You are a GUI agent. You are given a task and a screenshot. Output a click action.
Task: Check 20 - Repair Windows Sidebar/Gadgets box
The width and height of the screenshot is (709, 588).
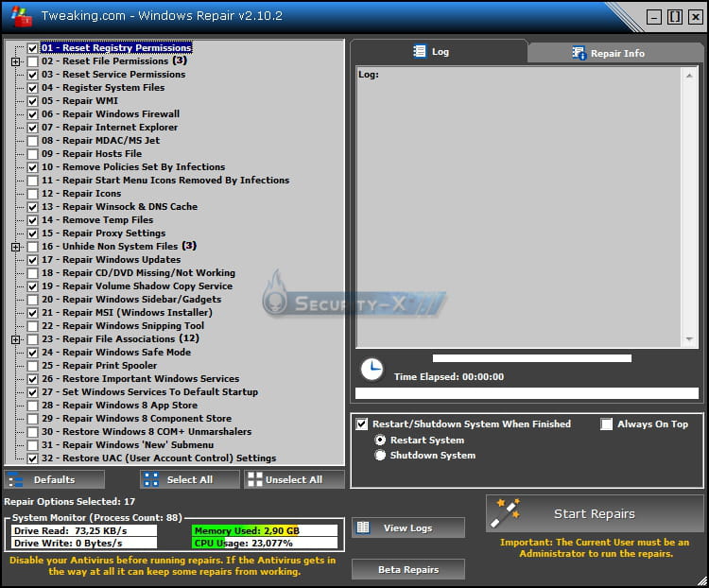click(32, 300)
